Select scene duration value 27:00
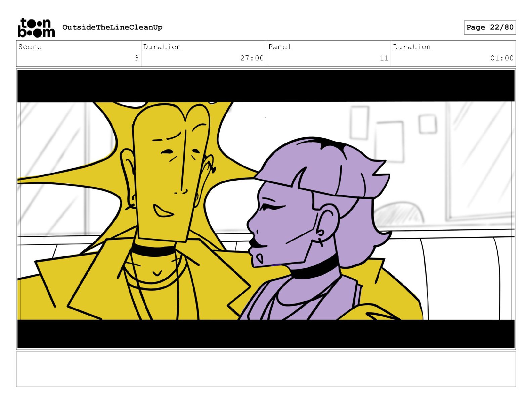 [252, 58]
